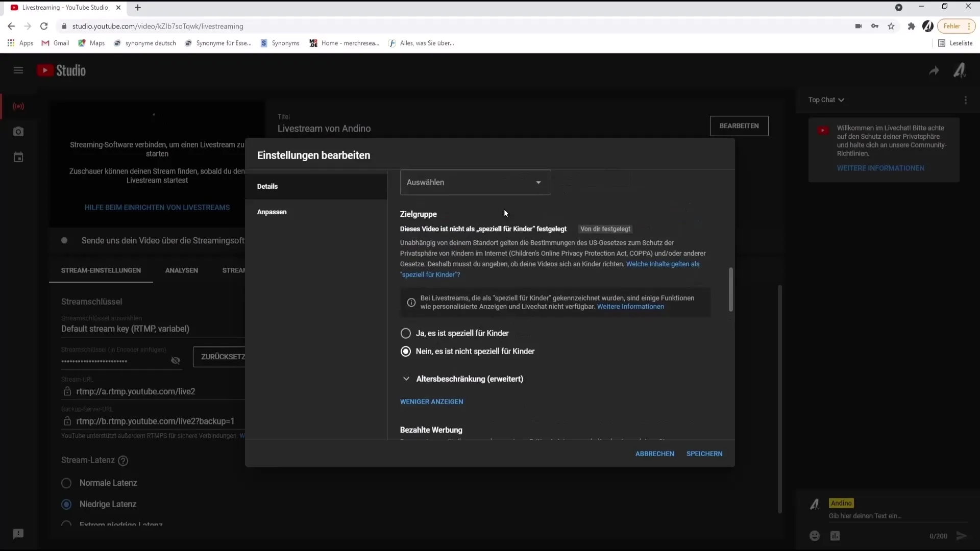The image size is (980, 551).
Task: Click ABBRECHEN to discard changes
Action: [x=655, y=454]
